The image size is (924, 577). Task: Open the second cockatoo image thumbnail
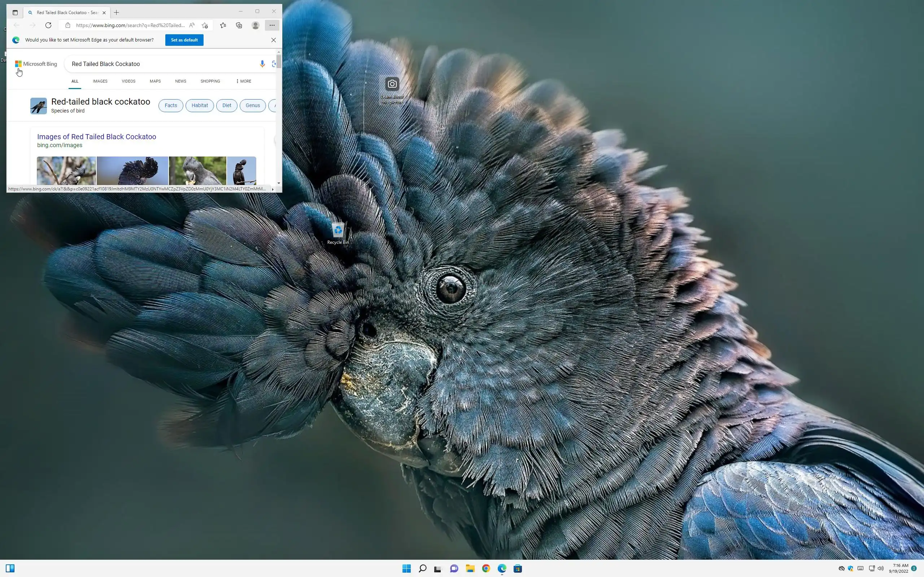(x=132, y=170)
